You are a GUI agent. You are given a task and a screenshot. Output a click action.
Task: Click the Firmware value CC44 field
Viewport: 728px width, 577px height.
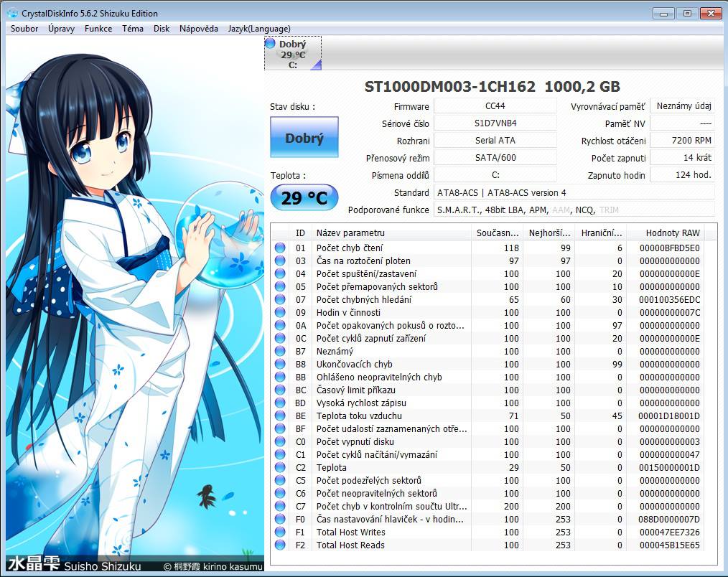coord(495,105)
